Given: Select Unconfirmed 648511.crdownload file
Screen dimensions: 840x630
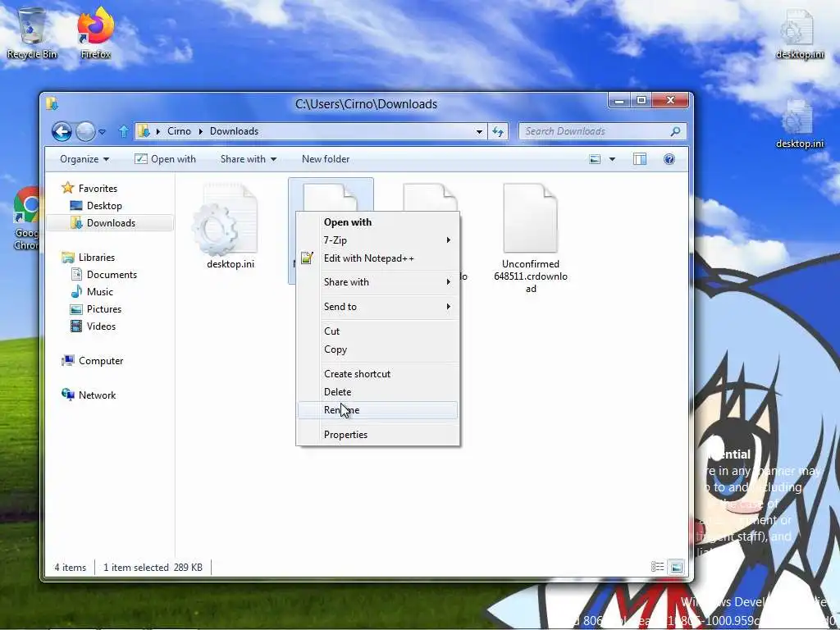Looking at the screenshot, I should tap(531, 239).
